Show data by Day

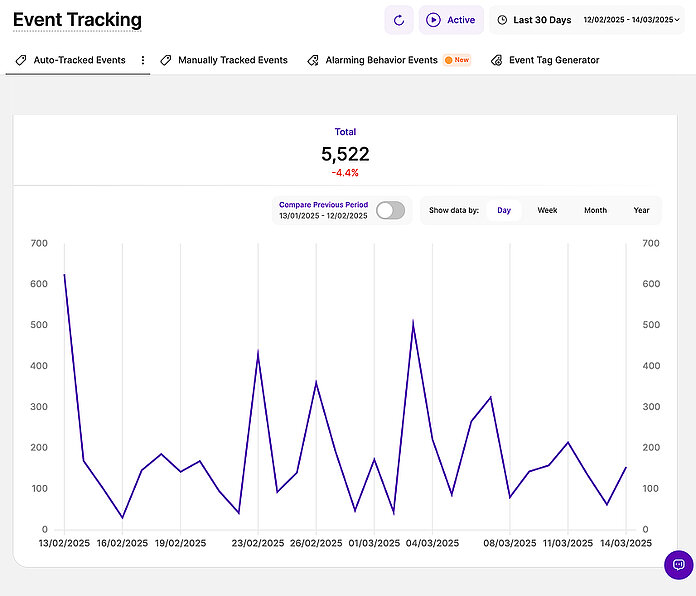click(x=504, y=210)
